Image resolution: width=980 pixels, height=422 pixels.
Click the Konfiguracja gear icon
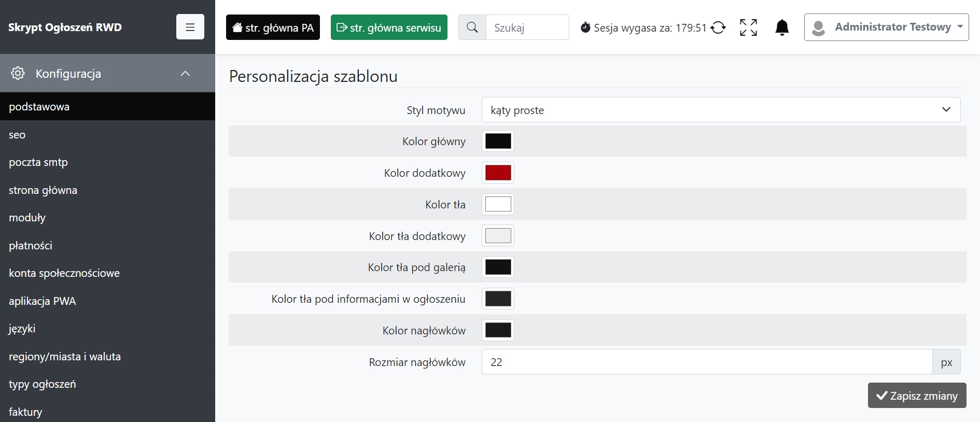click(18, 74)
